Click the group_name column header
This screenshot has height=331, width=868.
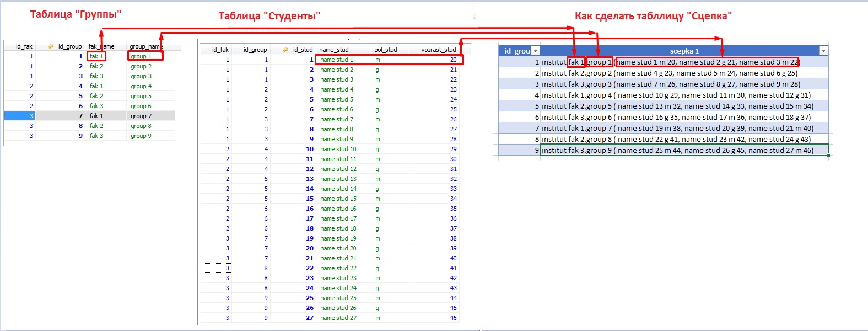146,46
